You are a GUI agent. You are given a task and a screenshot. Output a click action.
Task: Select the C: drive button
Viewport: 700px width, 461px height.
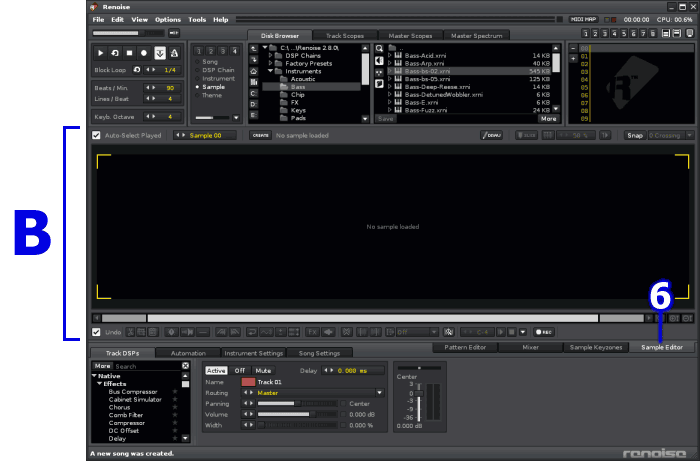254,93
